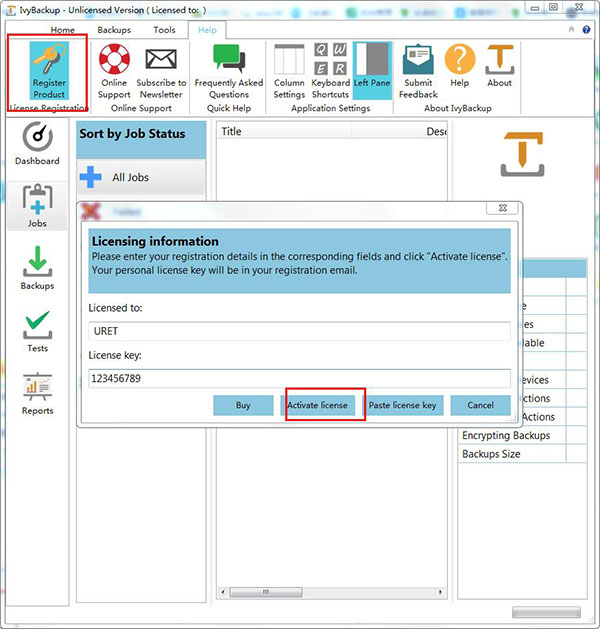Click the scrollbar right arrow
The width and height of the screenshot is (600, 629).
[440, 592]
